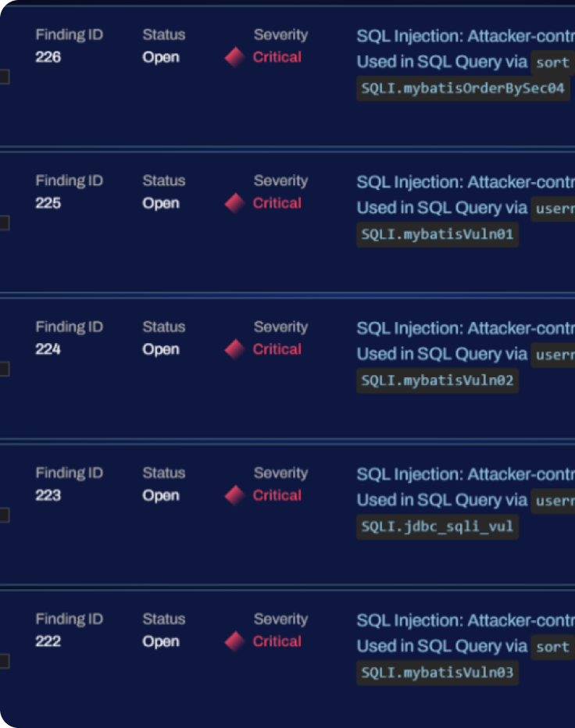575x728 pixels.
Task: Click the SQLI.mybatisVuln01 code tag
Action: click(x=437, y=234)
